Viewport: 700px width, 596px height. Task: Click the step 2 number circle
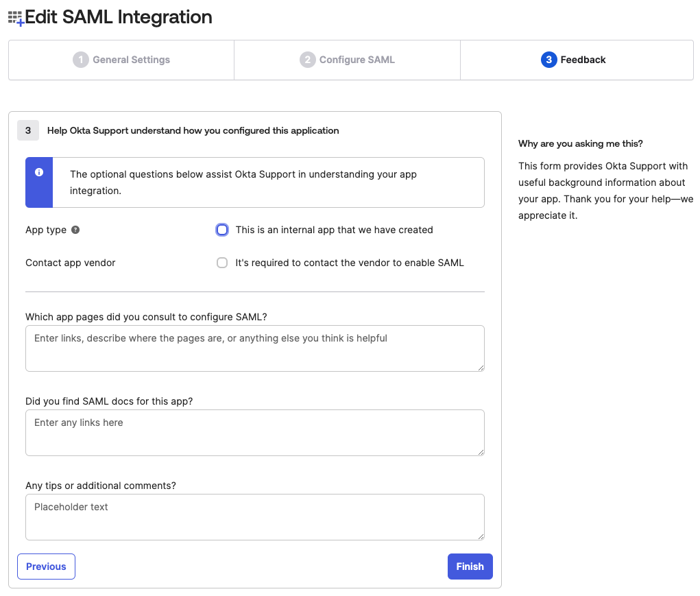pyautogui.click(x=307, y=60)
